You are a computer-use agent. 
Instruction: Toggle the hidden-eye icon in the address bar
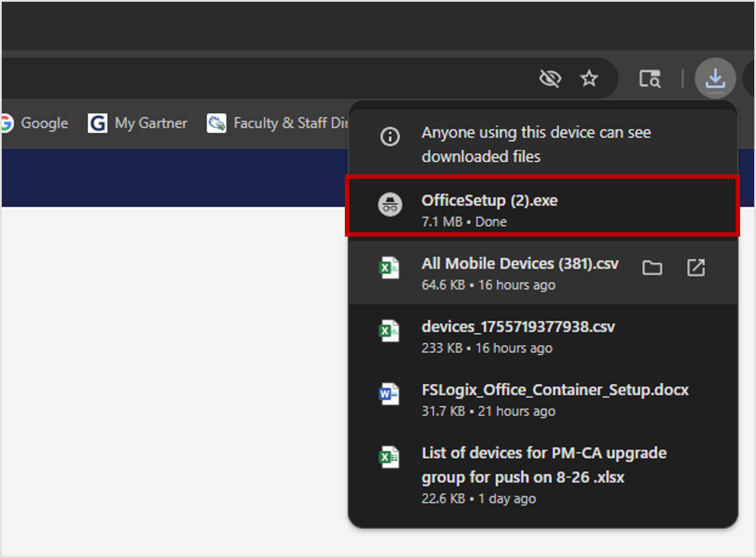tap(550, 78)
